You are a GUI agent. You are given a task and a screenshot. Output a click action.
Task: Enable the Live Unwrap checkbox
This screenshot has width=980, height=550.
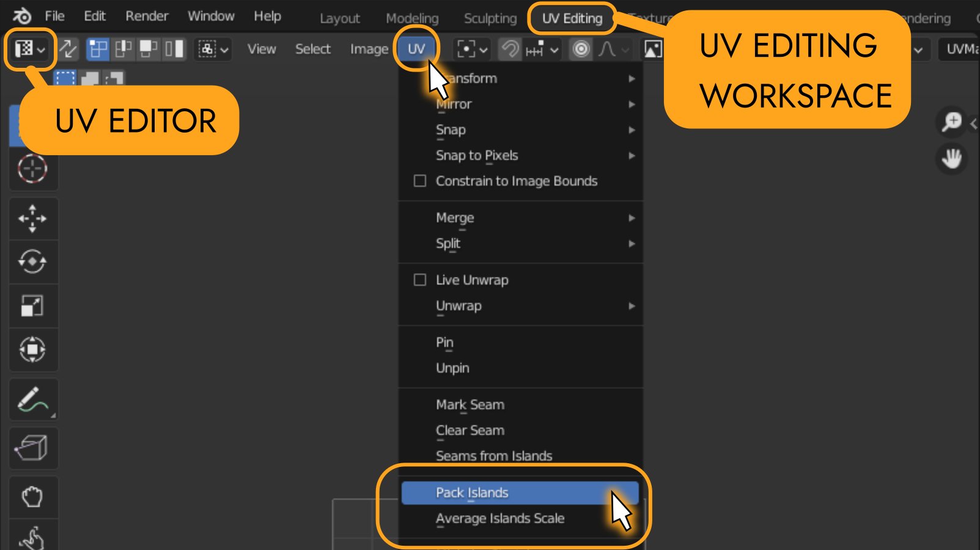420,280
